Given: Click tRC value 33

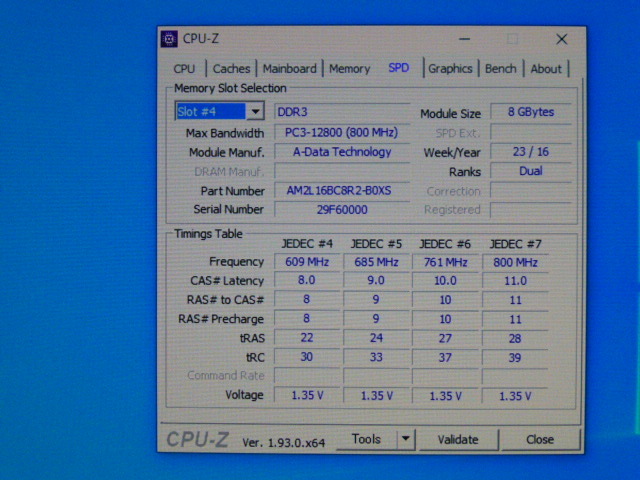Looking at the screenshot, I should pos(376,357).
